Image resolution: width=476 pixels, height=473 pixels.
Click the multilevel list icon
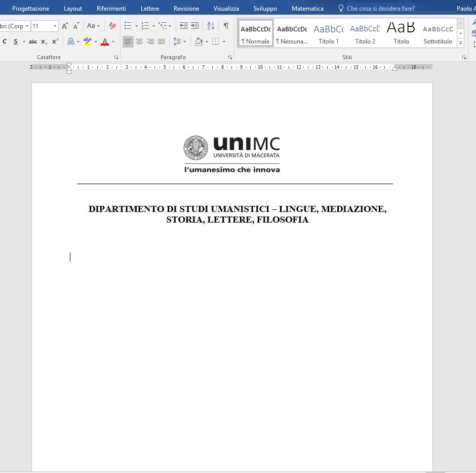[163, 26]
